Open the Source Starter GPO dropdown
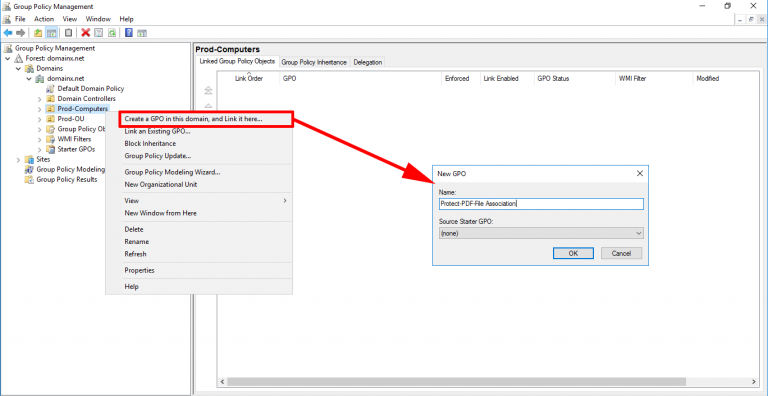This screenshot has height=396, width=768. coord(639,233)
